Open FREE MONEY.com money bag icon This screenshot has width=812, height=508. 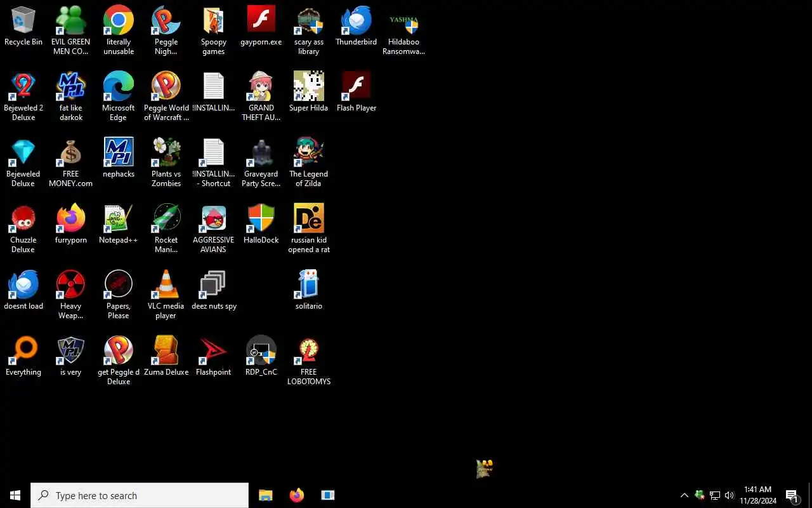[x=71, y=163]
